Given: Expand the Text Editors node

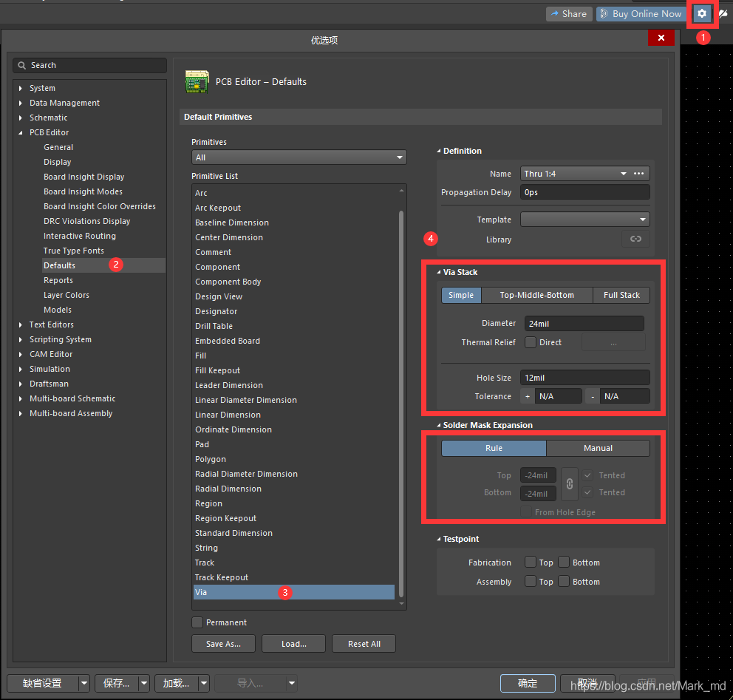Looking at the screenshot, I should pos(21,324).
